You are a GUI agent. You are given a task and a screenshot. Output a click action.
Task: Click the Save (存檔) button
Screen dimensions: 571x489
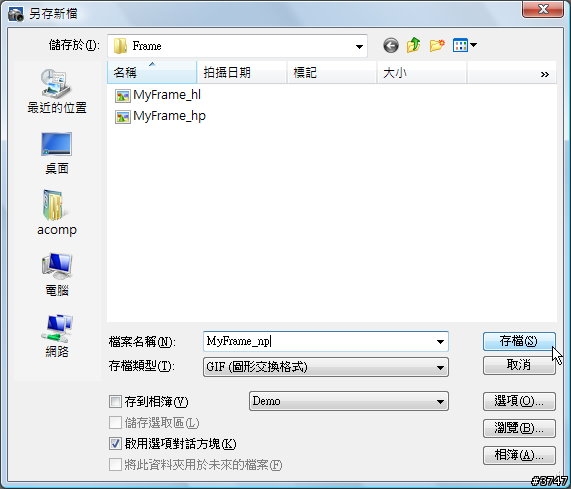(x=519, y=341)
